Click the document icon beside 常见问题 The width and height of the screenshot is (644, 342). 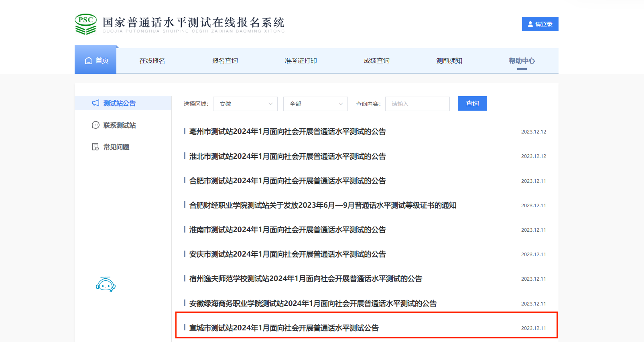95,147
